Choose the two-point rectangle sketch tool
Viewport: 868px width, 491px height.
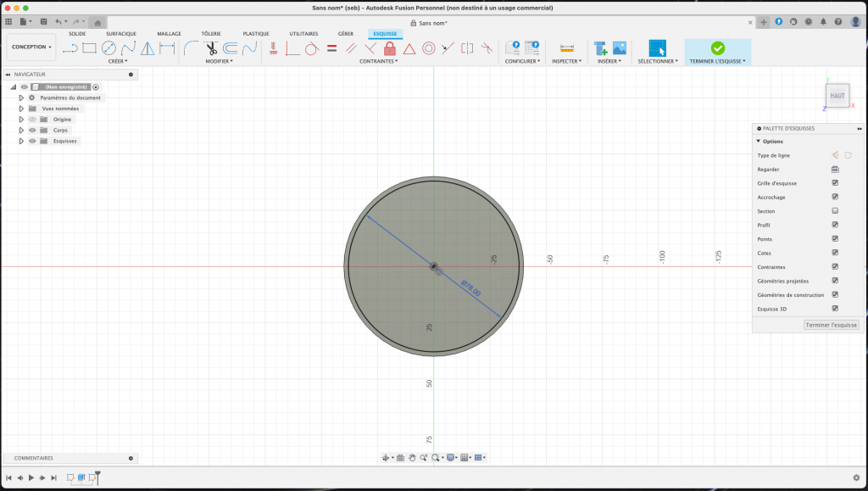point(89,48)
